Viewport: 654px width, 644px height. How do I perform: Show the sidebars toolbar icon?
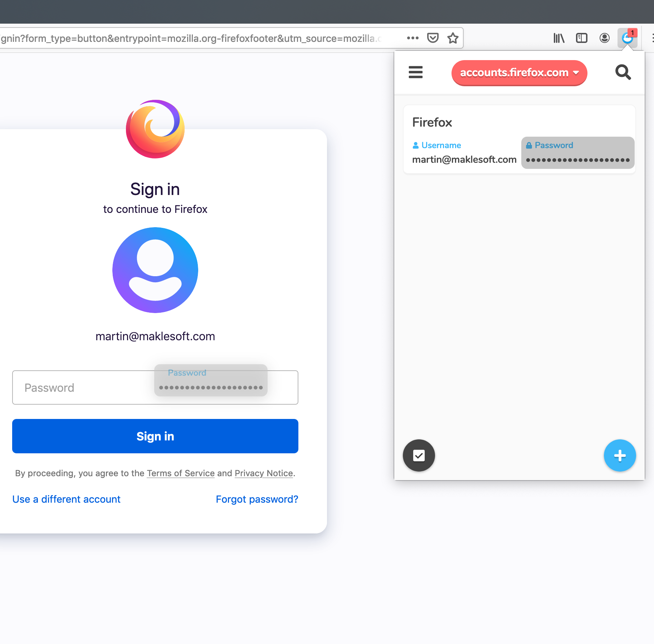(x=582, y=38)
